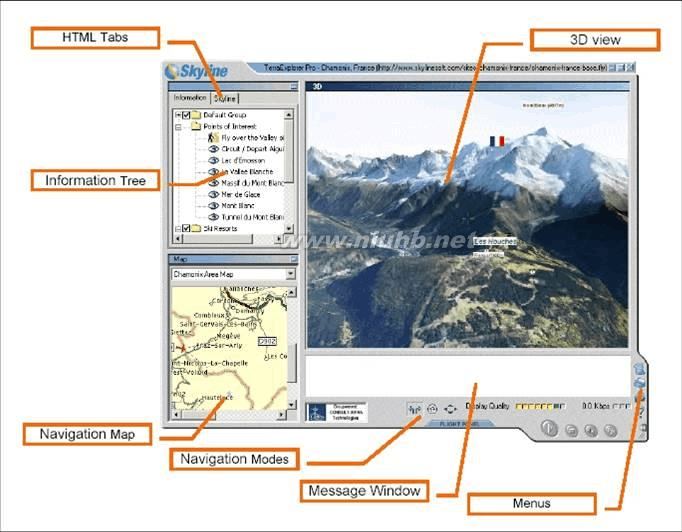Click the Flight Panel label tab
682x532 pixels.
point(460,423)
